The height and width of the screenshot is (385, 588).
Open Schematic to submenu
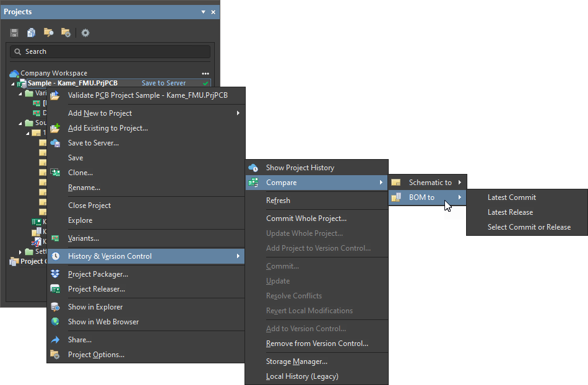(x=430, y=183)
